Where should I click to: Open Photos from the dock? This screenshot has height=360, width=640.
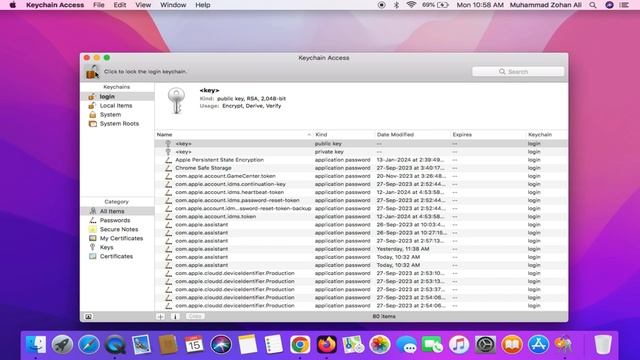[380, 344]
